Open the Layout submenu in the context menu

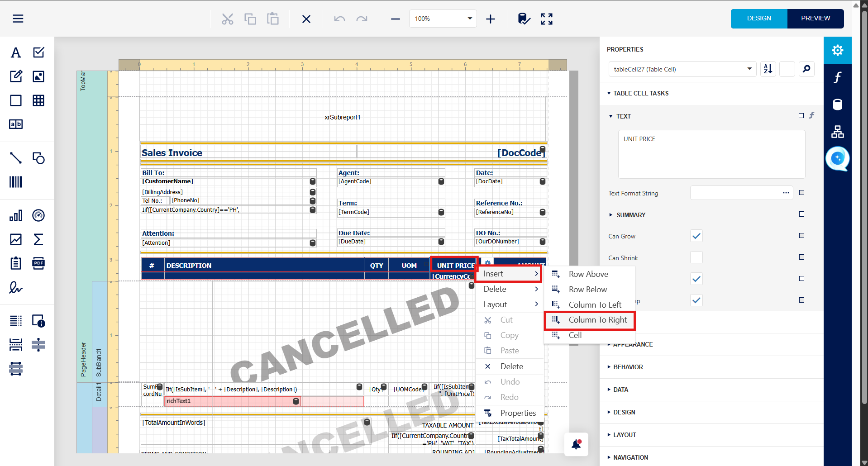(510, 304)
